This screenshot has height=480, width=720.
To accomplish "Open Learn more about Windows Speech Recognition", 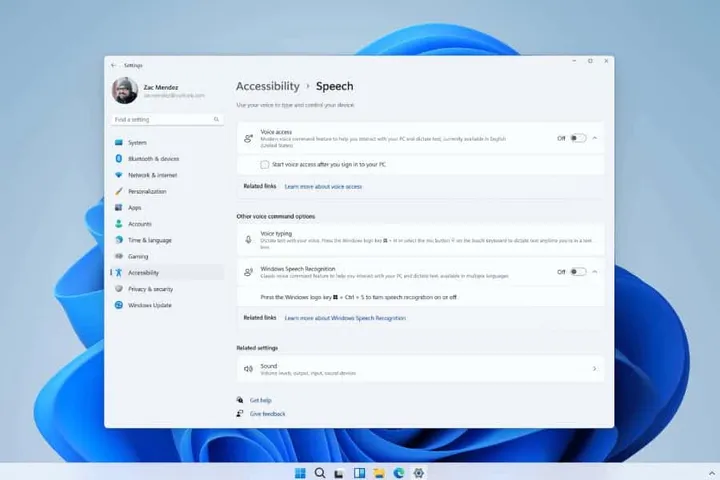I will coord(345,318).
